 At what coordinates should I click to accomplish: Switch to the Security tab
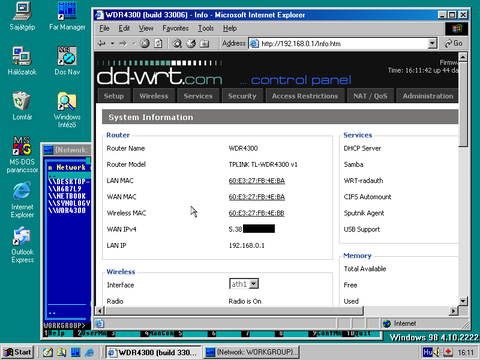coord(242,96)
